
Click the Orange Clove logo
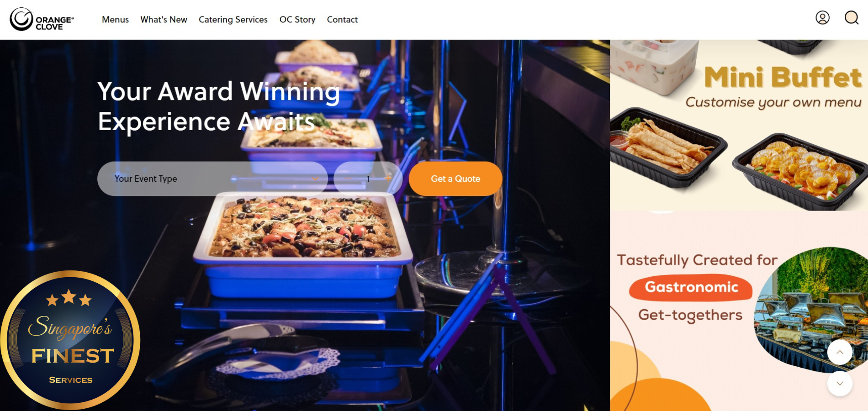42,19
